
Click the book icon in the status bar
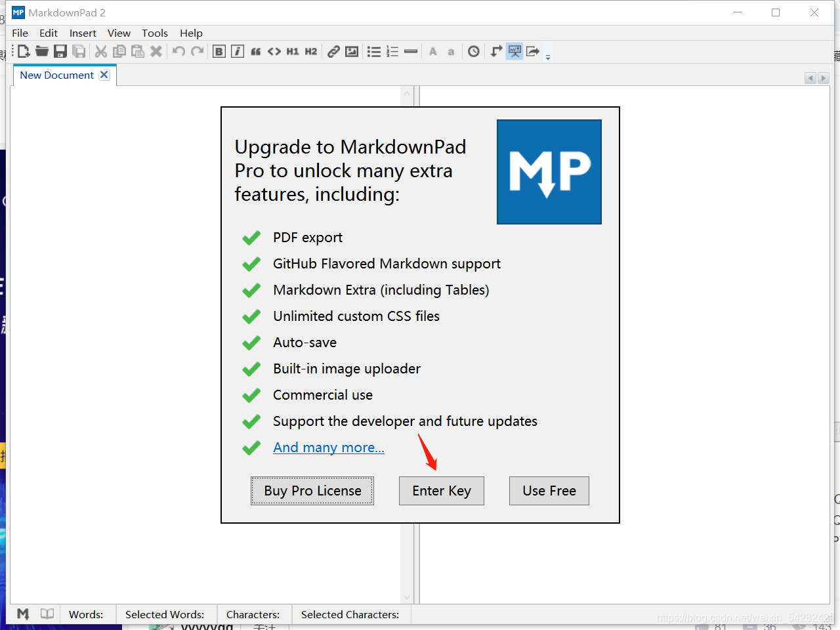(47, 614)
